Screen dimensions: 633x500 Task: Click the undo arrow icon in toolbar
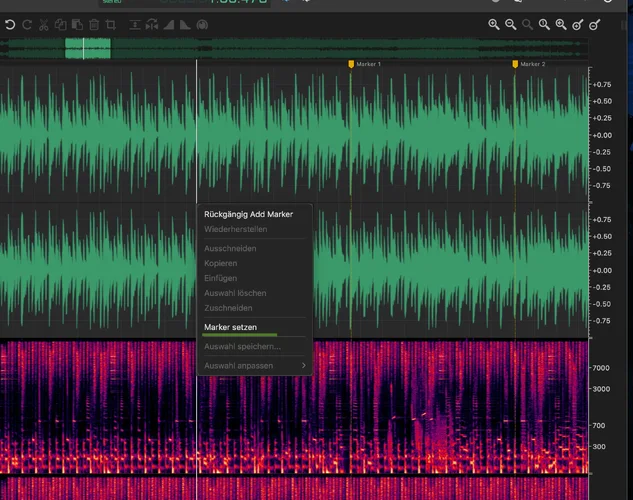coord(10,24)
